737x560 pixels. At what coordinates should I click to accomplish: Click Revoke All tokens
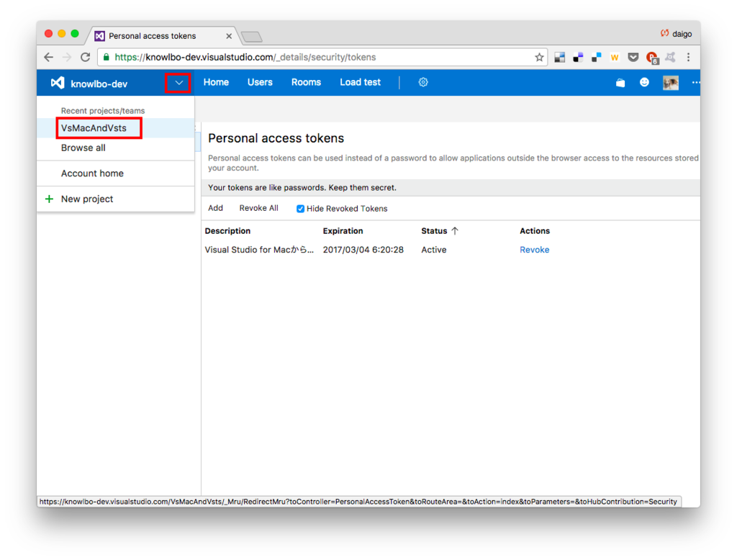coord(258,208)
